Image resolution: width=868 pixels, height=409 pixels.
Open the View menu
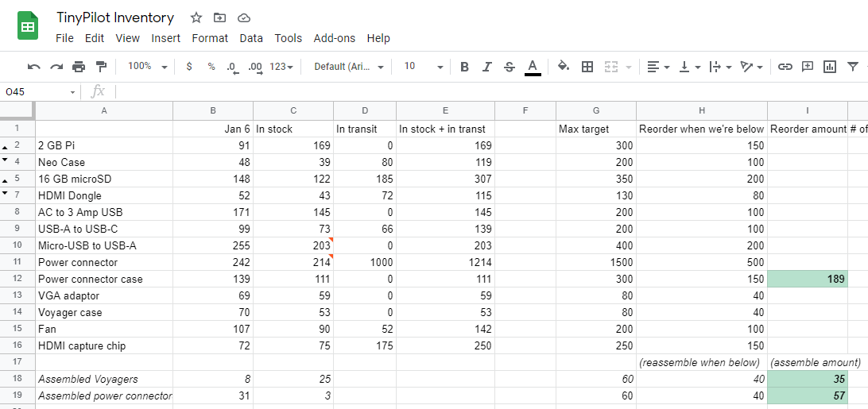[128, 38]
